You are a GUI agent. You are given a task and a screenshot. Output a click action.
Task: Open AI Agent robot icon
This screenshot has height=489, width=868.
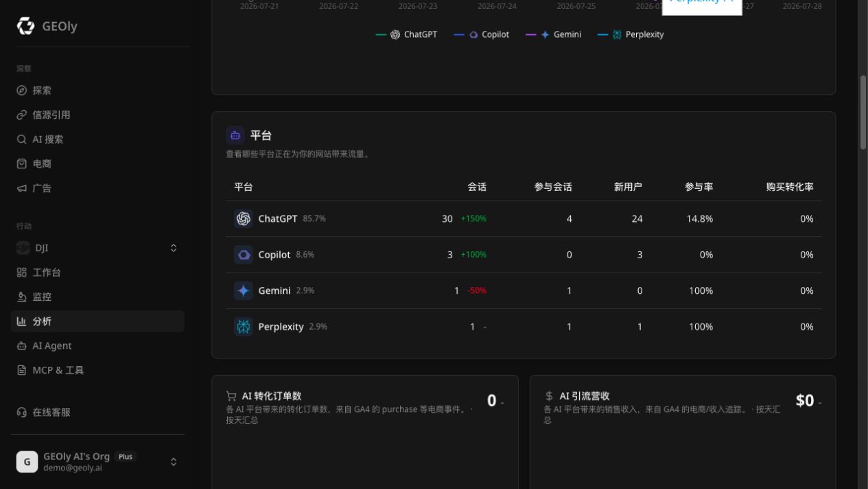[x=22, y=345]
